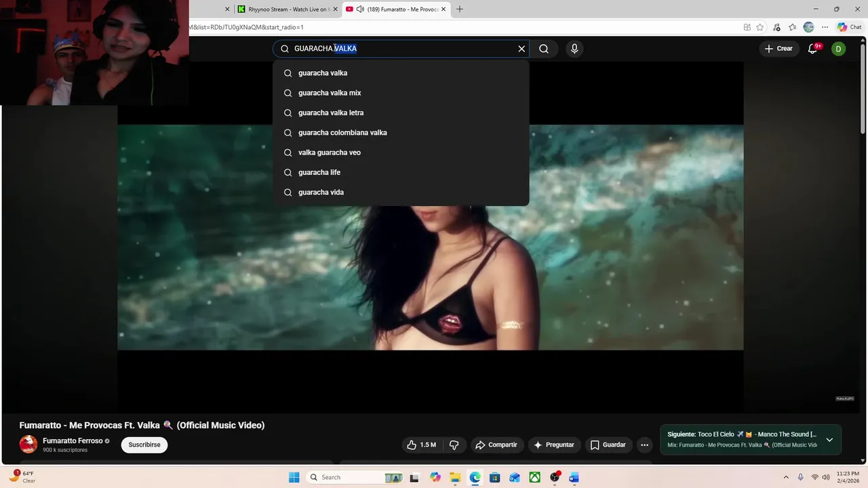868x488 pixels.
Task: Open browser settings and more ellipsis
Action: click(x=825, y=27)
